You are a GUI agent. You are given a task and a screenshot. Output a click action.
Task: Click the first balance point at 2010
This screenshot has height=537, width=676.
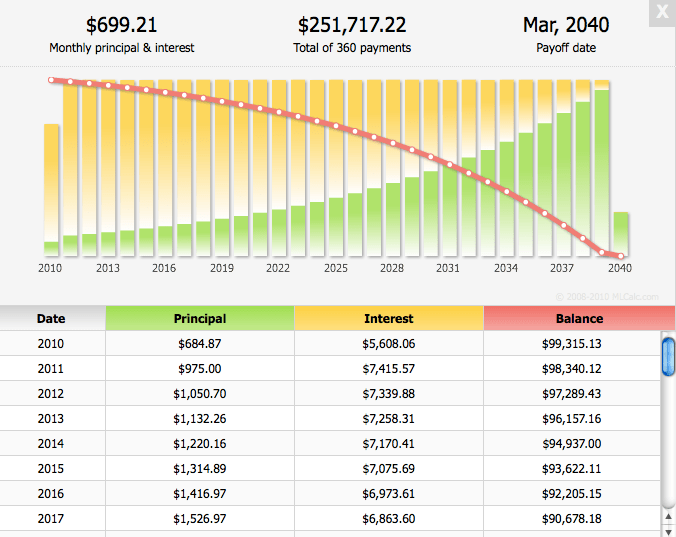click(x=51, y=80)
